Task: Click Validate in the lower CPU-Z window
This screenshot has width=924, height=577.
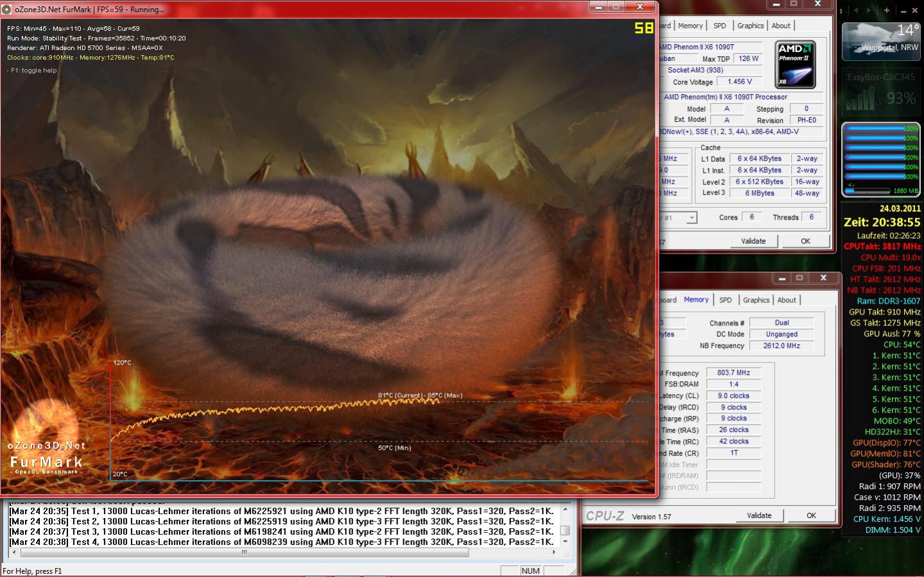Action: tap(759, 515)
